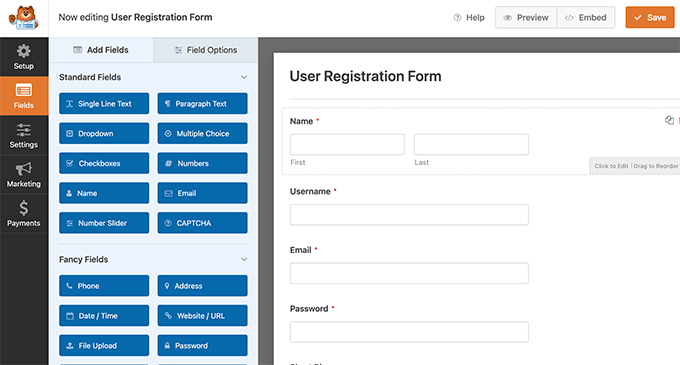Add a Dropdown field
This screenshot has width=680, height=365.
coord(104,134)
